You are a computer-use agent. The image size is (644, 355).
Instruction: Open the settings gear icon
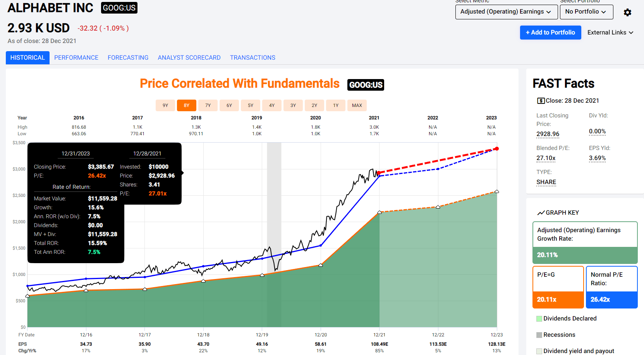point(627,12)
